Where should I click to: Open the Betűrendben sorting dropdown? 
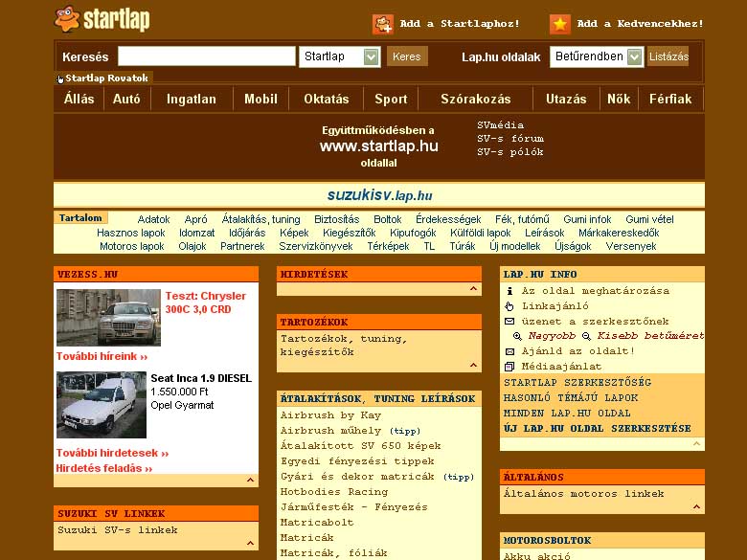pos(635,57)
